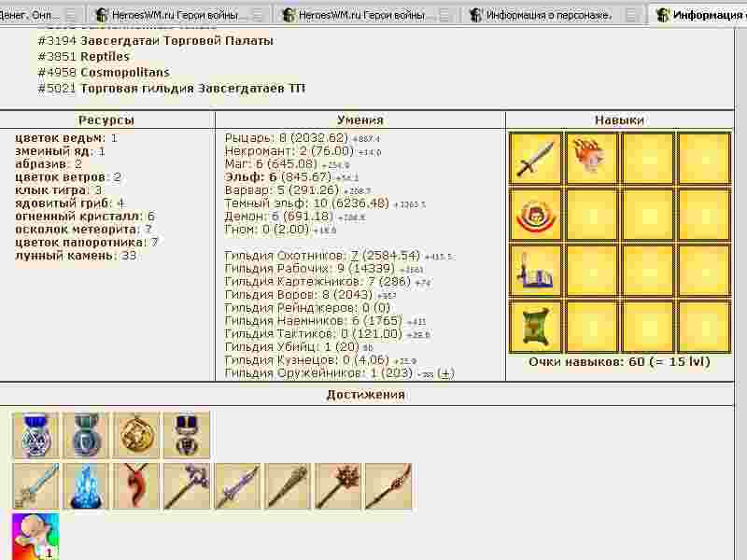Screen dimensions: 747x560
Task: Select the green scroll skill icon
Action: point(536,326)
